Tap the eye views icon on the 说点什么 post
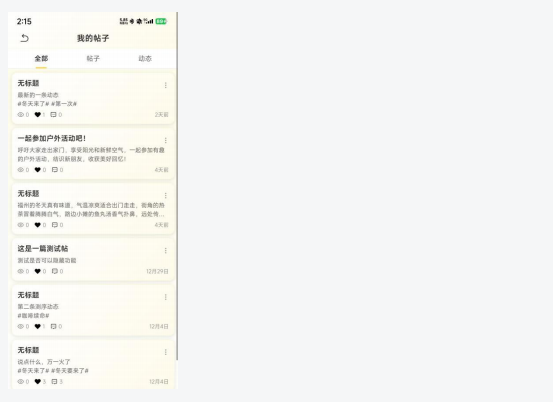553x403 pixels. click(21, 381)
